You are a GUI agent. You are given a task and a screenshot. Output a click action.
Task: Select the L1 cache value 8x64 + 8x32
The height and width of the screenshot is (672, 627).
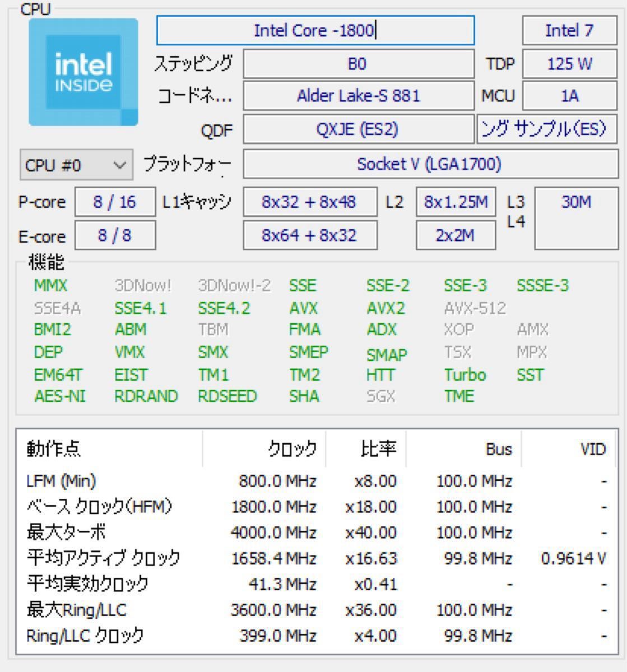pyautogui.click(x=309, y=236)
